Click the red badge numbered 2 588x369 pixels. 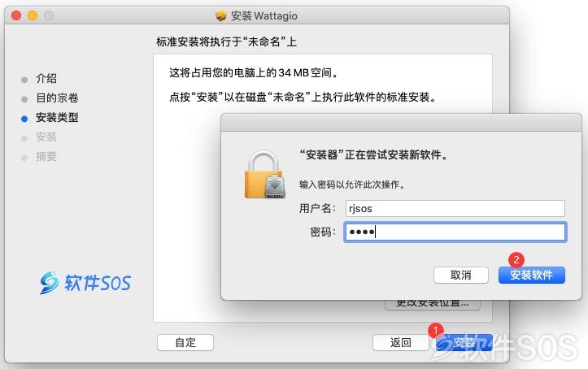point(516,259)
